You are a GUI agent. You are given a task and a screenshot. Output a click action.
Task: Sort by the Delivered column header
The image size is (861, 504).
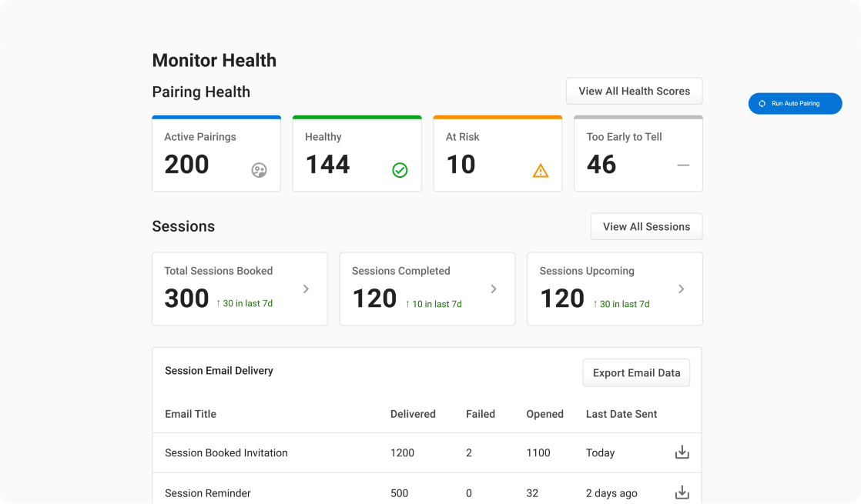coord(413,414)
